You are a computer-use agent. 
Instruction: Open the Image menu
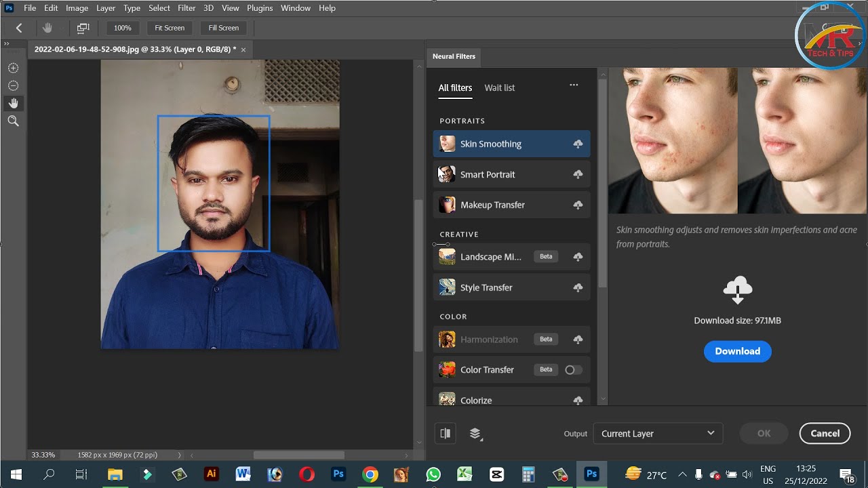[x=77, y=8]
